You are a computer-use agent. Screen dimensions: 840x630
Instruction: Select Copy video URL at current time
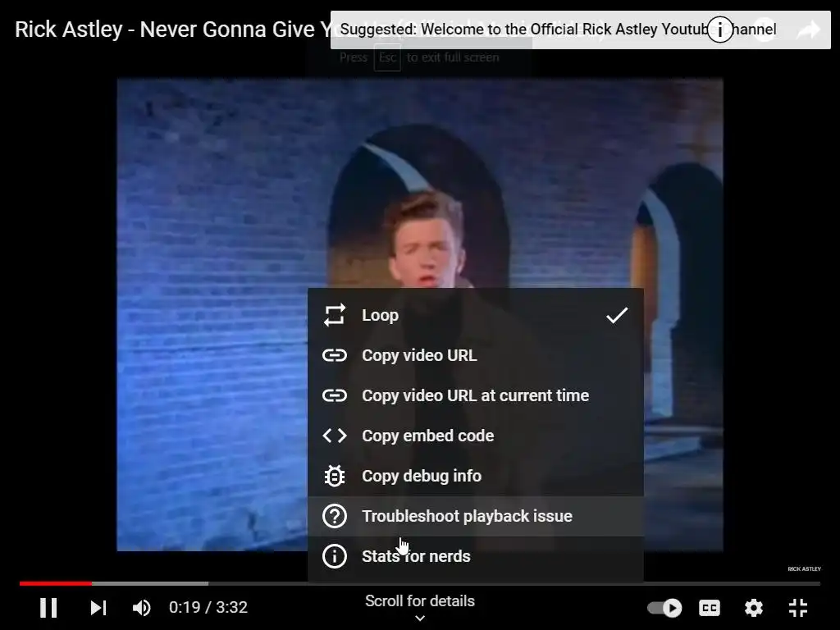click(476, 395)
